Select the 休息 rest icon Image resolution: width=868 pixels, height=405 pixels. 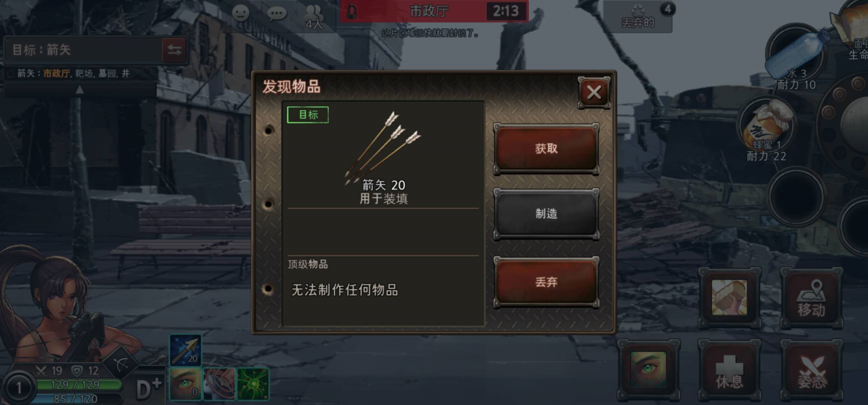coord(730,370)
